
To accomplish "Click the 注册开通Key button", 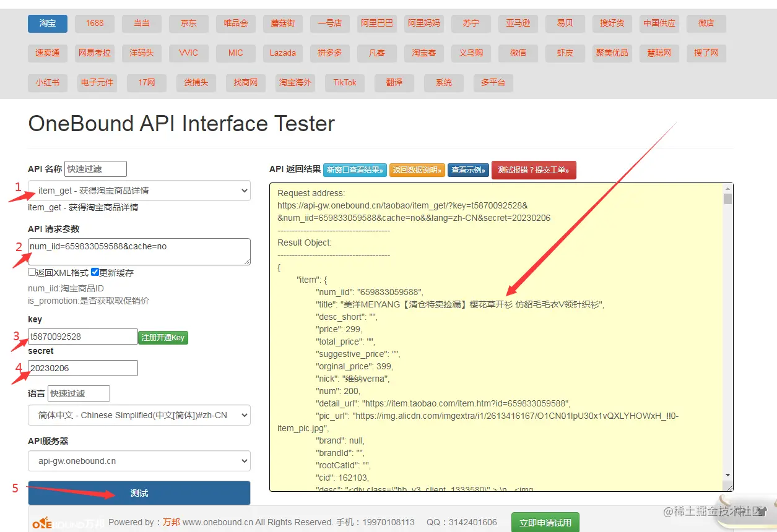I will (x=163, y=338).
